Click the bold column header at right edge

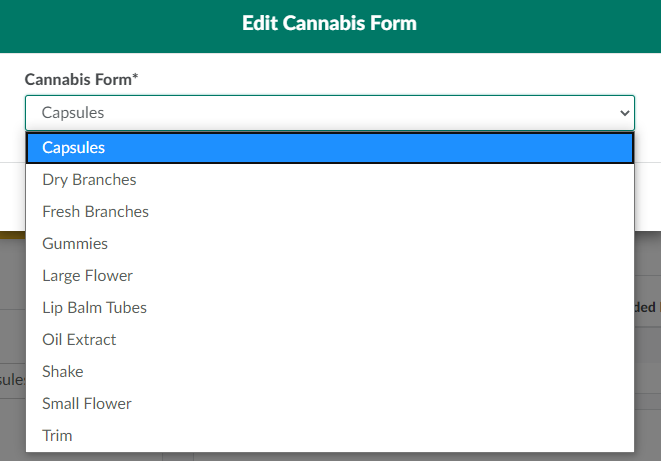(647, 308)
